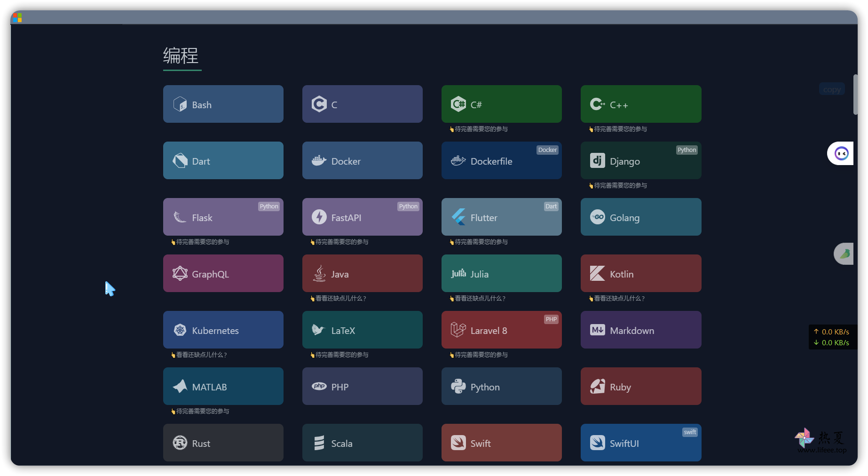The image size is (868, 476).
Task: Click the contribute note under C#
Action: pyautogui.click(x=479, y=129)
